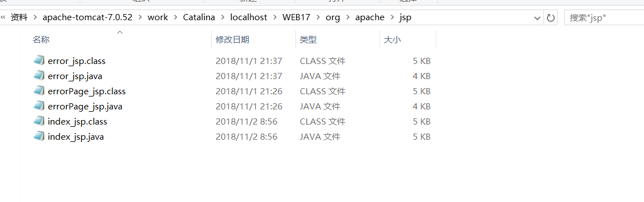
Task: Expand chevron after apache-tomcat-7.0.52 breadcrumb
Action: point(140,17)
